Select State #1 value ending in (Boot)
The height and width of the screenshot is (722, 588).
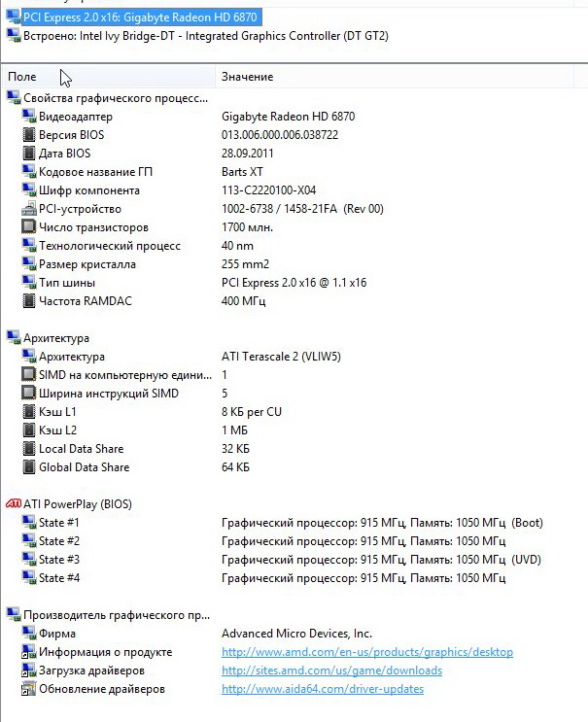[x=383, y=522]
